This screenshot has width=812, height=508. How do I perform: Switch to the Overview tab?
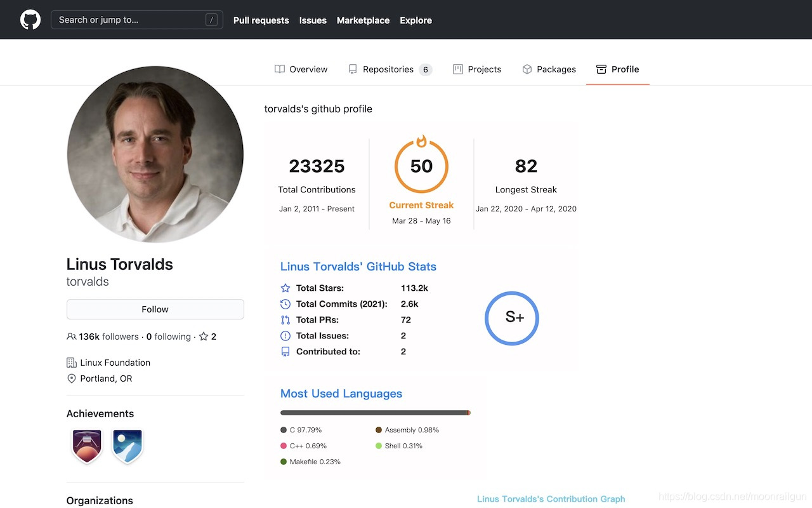[x=301, y=69]
